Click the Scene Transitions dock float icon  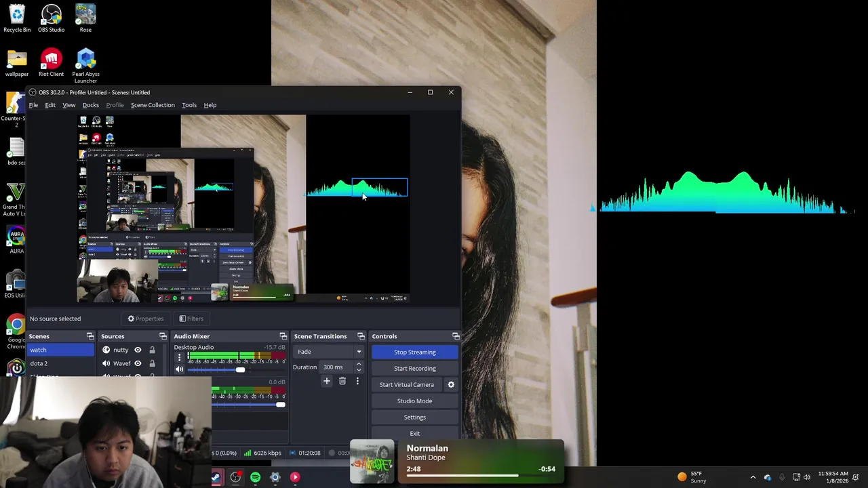pyautogui.click(x=361, y=336)
